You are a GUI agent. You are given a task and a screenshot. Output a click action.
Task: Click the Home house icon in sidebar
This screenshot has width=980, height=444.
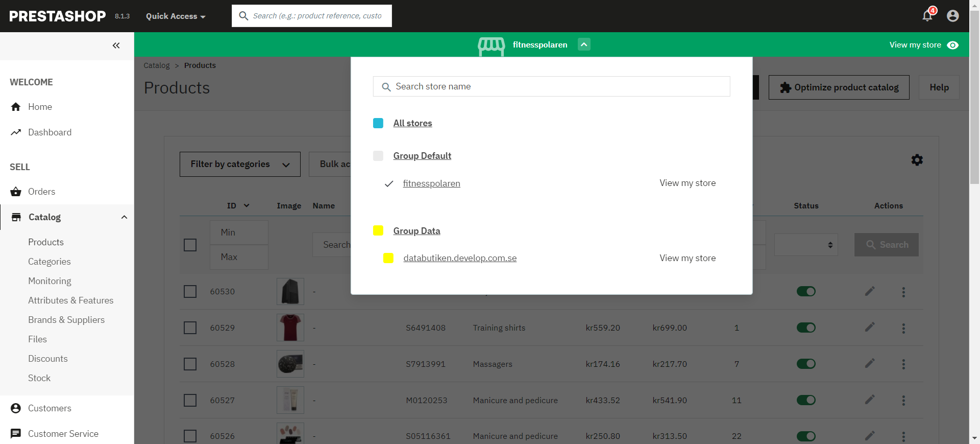click(16, 107)
